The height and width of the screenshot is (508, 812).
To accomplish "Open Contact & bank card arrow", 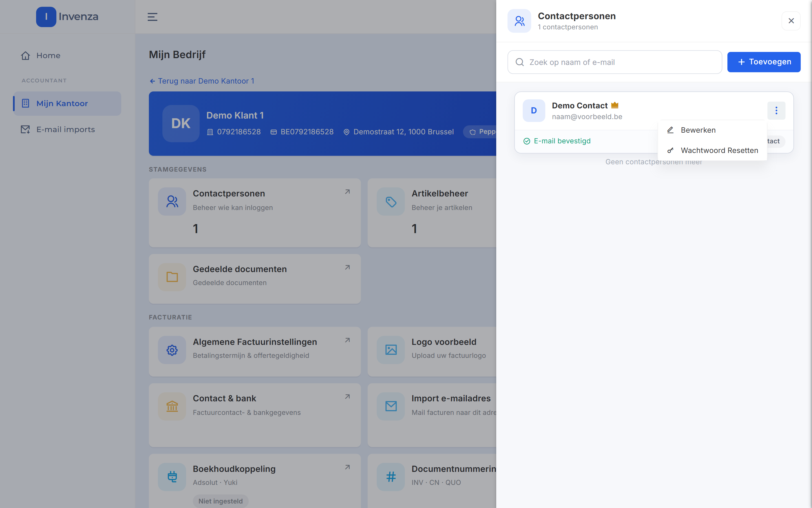I will coord(347,397).
